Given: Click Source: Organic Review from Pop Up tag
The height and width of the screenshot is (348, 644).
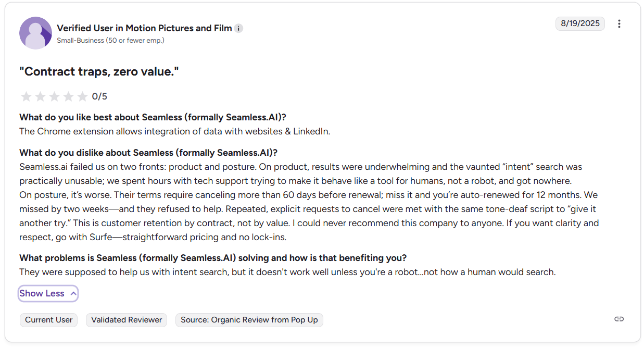Looking at the screenshot, I should tap(249, 320).
